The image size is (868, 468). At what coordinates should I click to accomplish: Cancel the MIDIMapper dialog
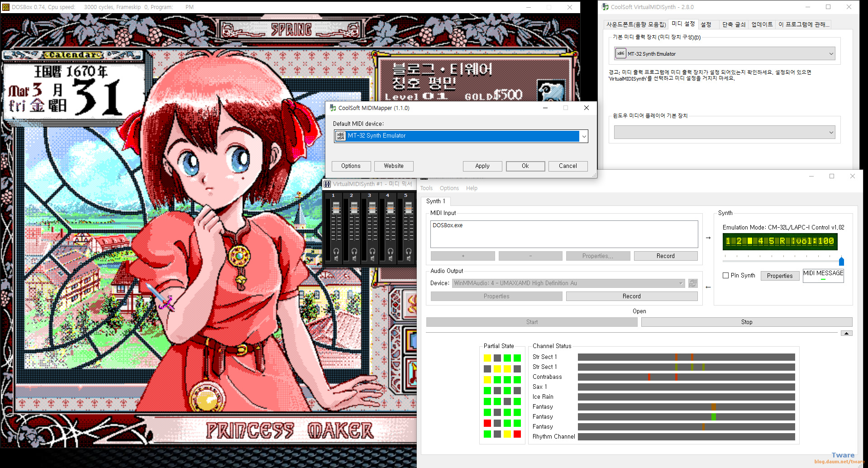568,166
